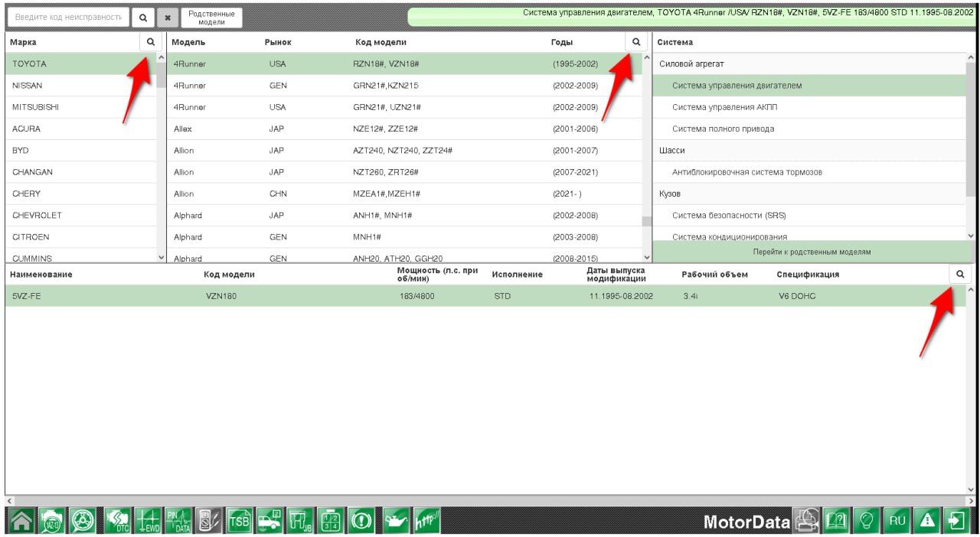Select NISSAN in the brand list
The width and height of the screenshot is (980, 537).
[28, 86]
